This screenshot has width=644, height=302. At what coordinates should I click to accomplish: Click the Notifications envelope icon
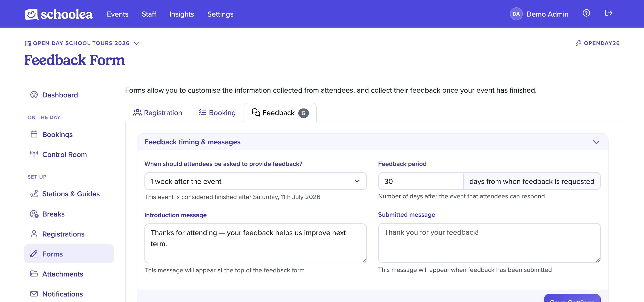pos(34,294)
